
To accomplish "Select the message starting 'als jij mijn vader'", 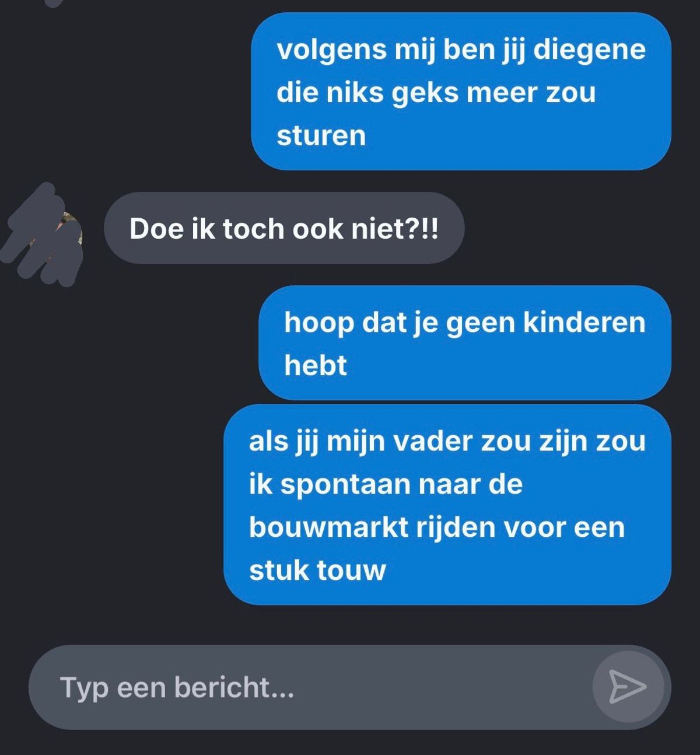I will pos(447,505).
